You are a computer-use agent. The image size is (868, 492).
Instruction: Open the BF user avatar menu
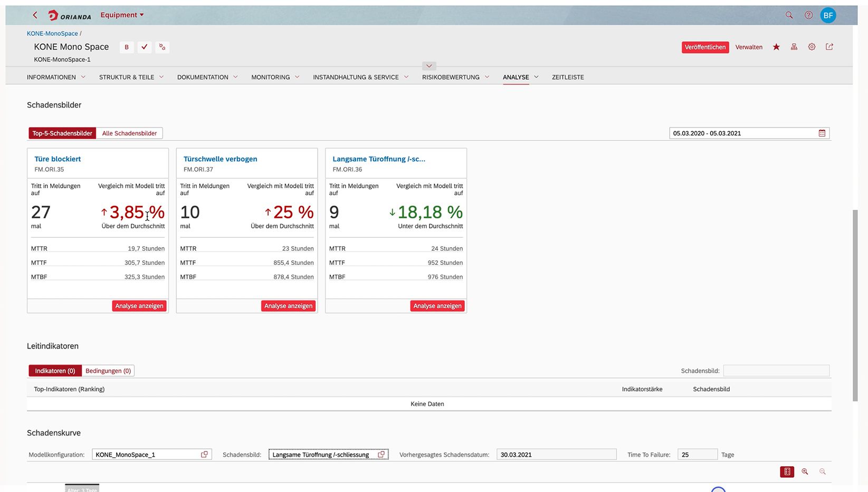828,15
